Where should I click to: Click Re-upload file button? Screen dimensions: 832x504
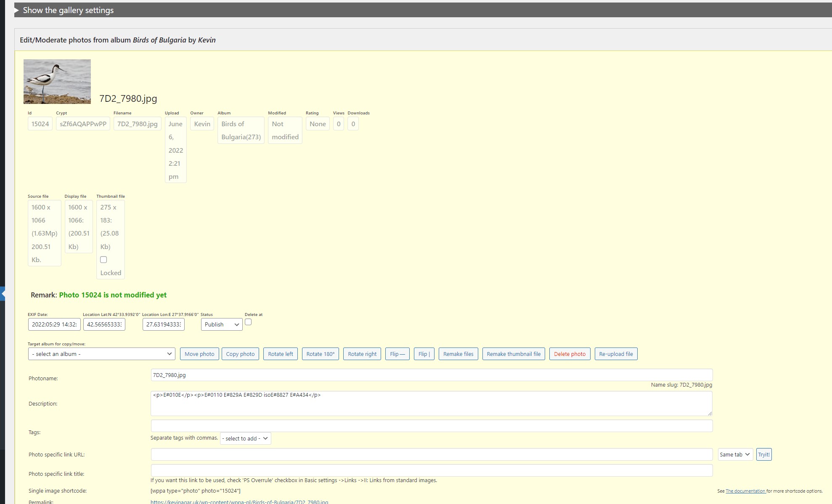click(x=616, y=354)
